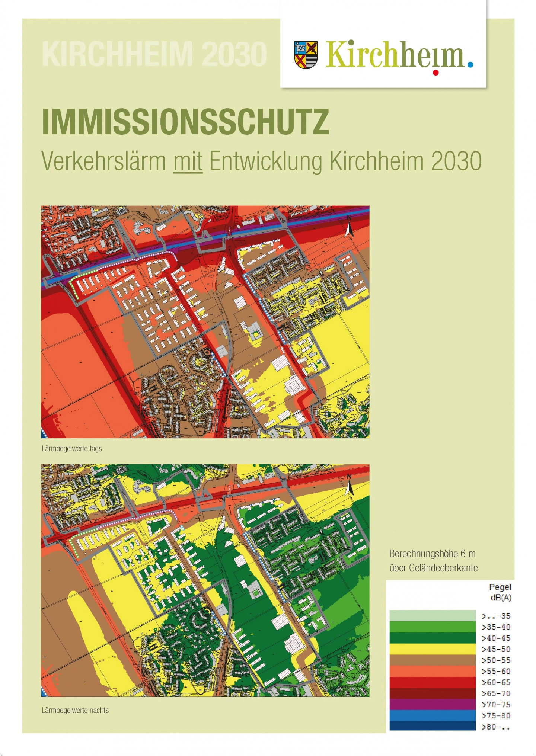Select the blue >75-80 legend color swatch
This screenshot has width=536, height=756.
pyautogui.click(x=433, y=716)
